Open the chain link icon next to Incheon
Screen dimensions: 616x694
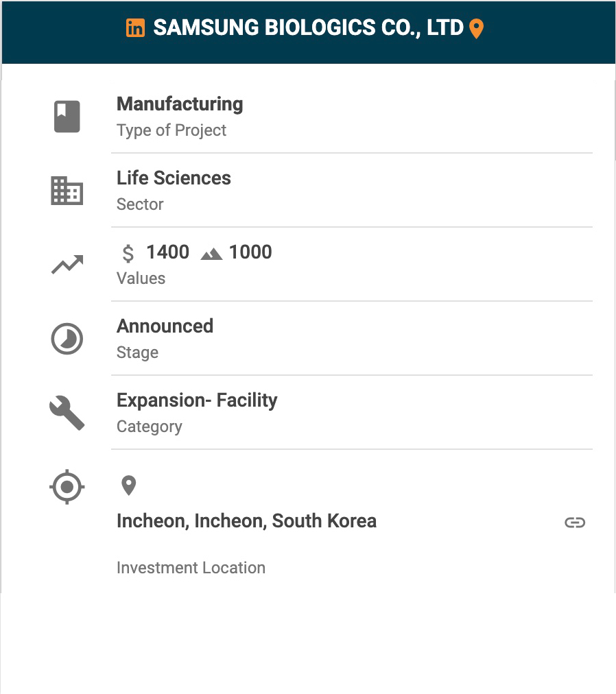point(575,523)
